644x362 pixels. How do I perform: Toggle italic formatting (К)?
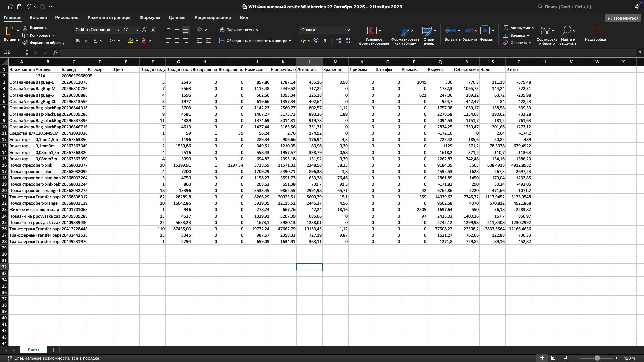(x=87, y=41)
